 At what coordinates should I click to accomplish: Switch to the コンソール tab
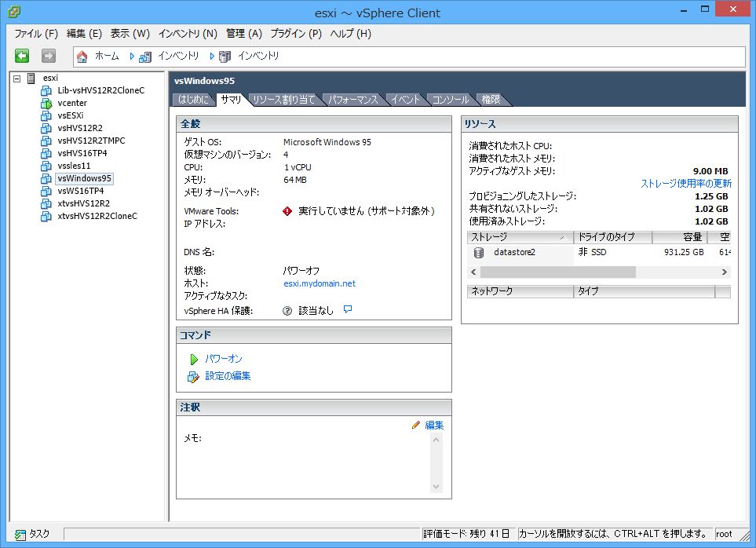(451, 100)
